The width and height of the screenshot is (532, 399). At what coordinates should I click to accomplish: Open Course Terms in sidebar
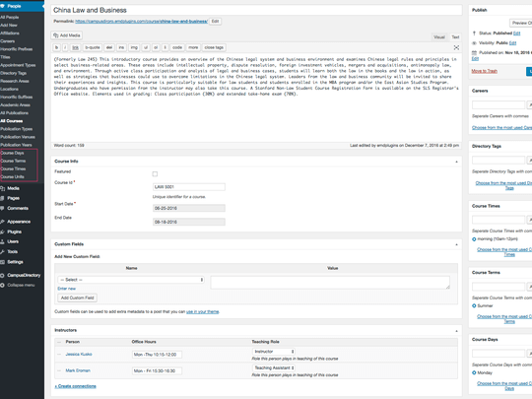tap(13, 161)
